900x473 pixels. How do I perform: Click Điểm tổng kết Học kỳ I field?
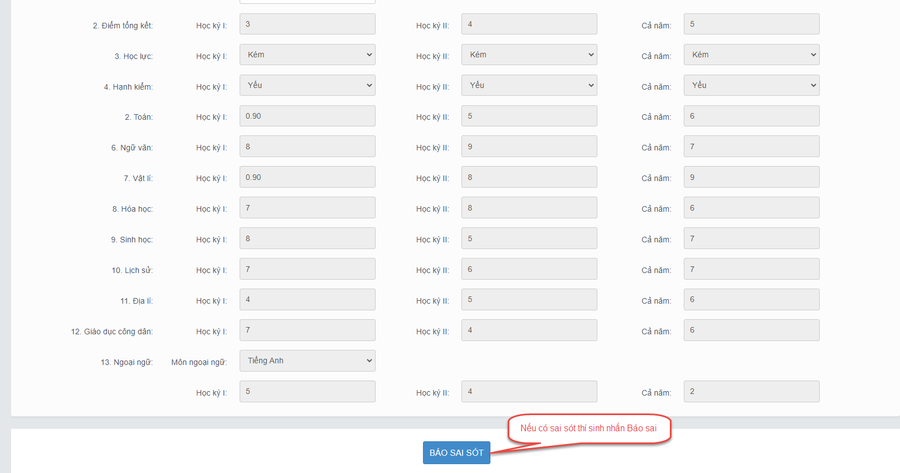[x=307, y=24]
